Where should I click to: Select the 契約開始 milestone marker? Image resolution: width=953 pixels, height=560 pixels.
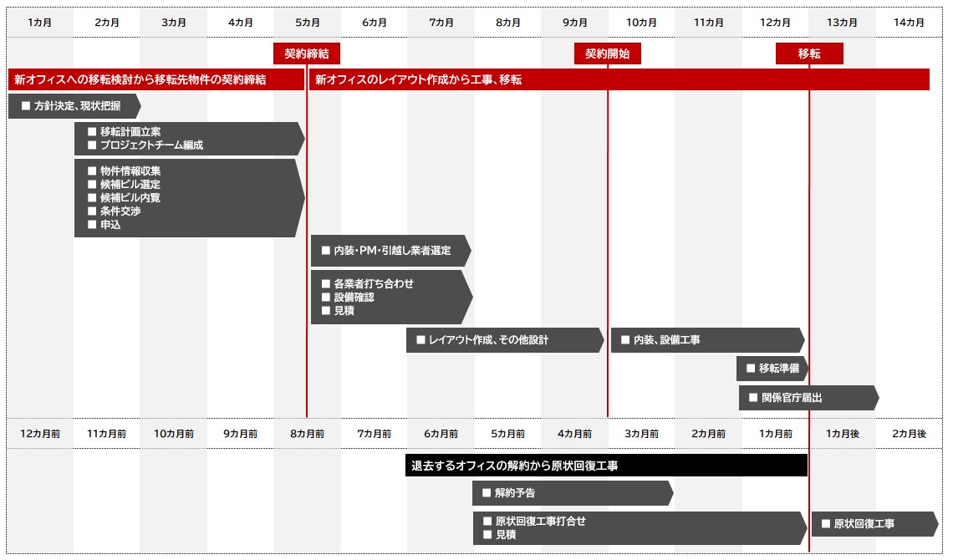click(608, 54)
